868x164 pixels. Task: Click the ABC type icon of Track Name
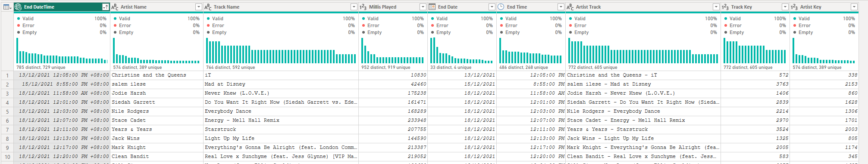point(208,7)
